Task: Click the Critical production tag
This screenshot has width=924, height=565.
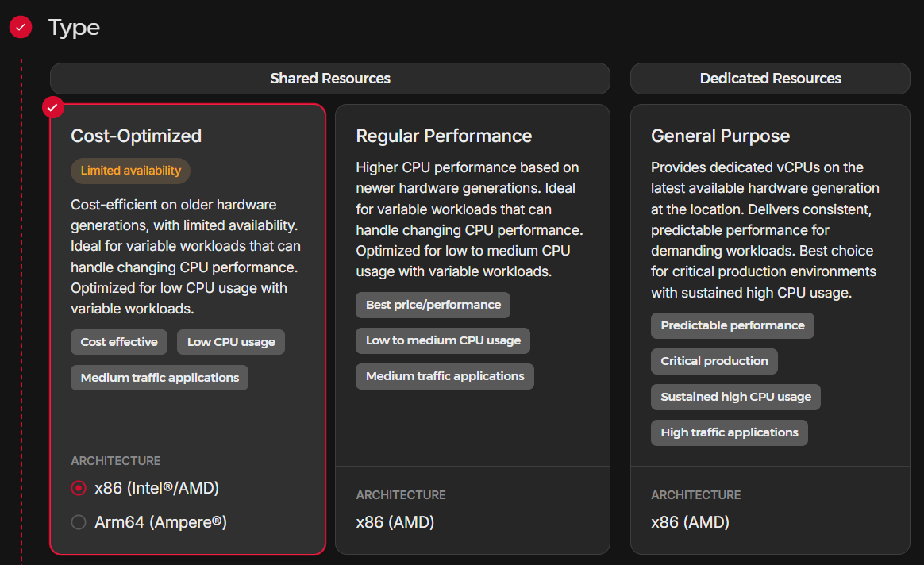Action: tap(714, 361)
